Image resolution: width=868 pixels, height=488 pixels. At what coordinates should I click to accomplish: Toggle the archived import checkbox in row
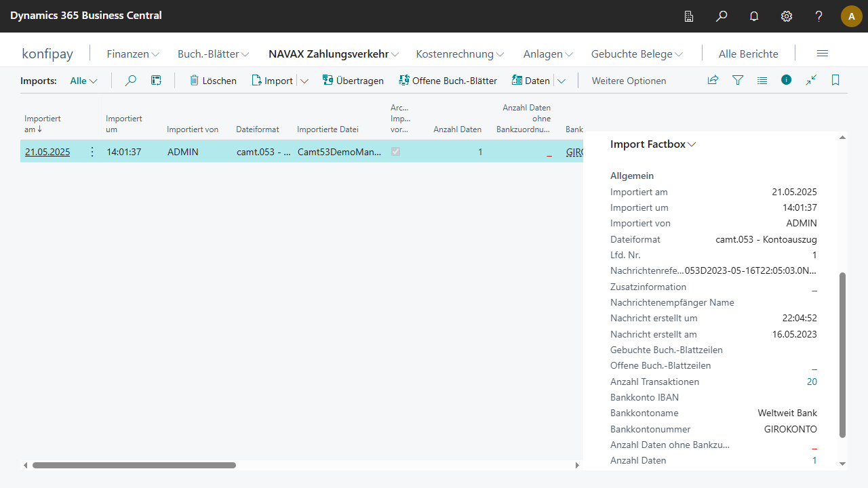pyautogui.click(x=396, y=152)
